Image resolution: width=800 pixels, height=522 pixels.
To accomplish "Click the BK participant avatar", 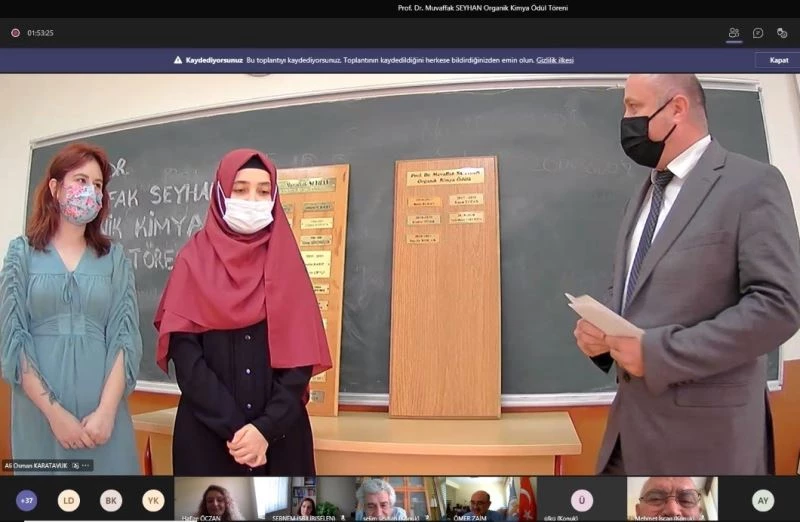I will [x=111, y=500].
